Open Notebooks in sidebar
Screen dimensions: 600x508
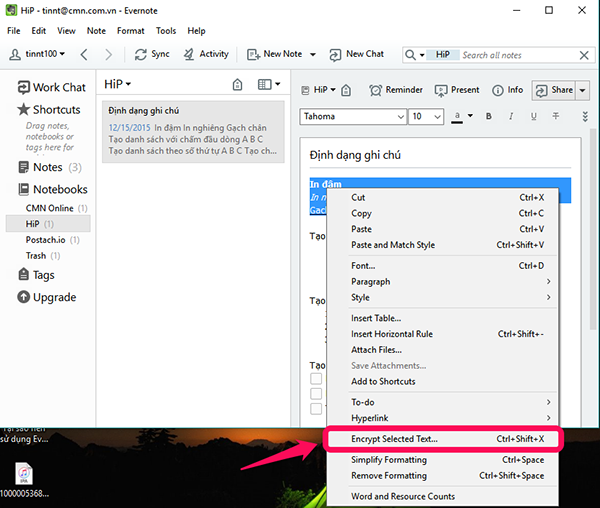click(53, 189)
